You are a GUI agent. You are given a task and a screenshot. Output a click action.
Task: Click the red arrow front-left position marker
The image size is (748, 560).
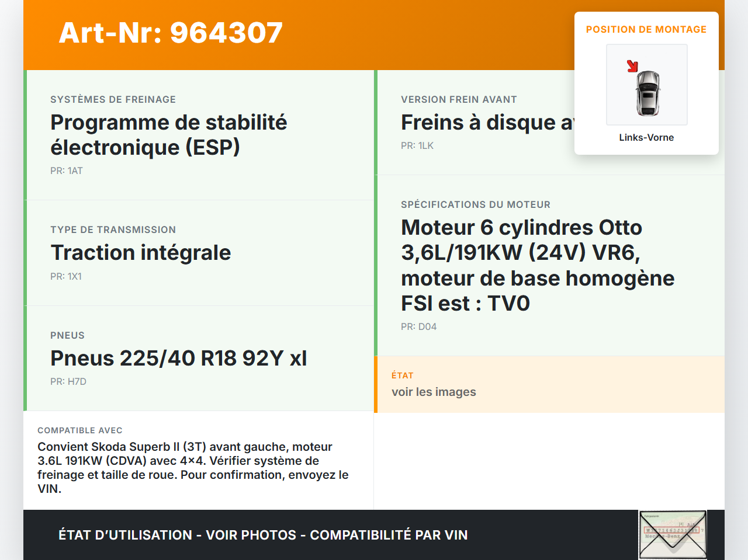[632, 66]
